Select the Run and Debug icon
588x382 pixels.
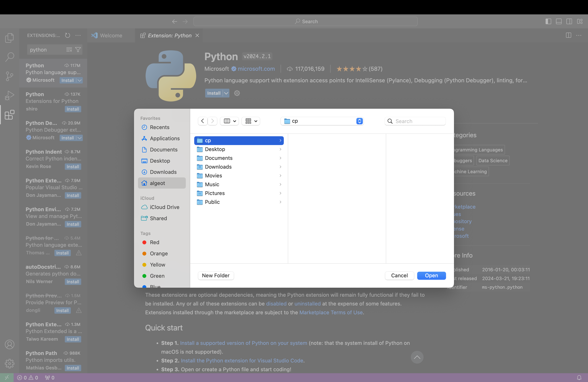9,95
